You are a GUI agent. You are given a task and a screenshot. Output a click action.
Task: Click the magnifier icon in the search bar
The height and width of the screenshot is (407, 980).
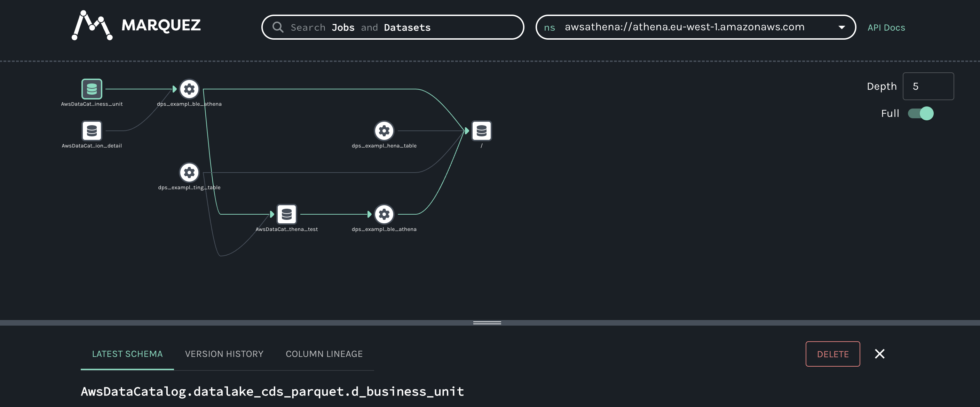click(278, 27)
